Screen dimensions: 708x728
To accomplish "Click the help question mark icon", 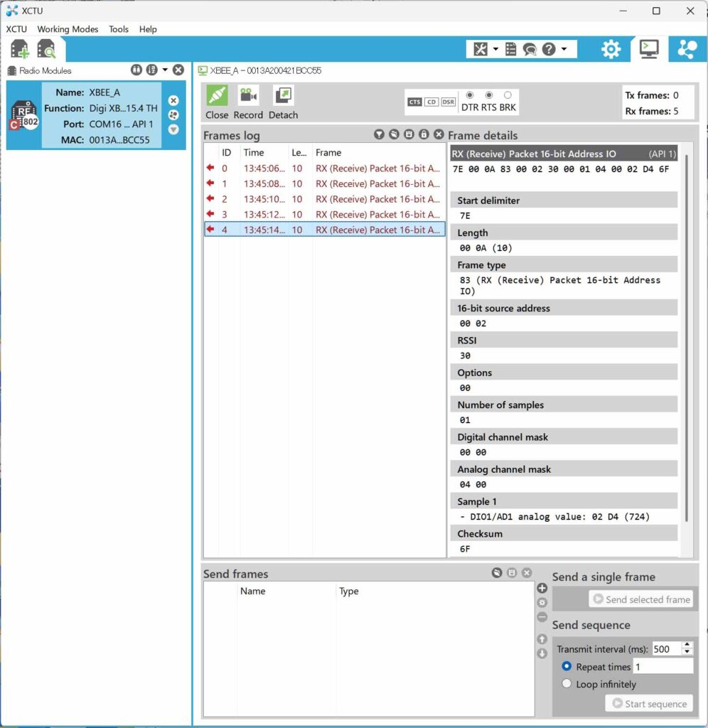I will click(x=549, y=49).
